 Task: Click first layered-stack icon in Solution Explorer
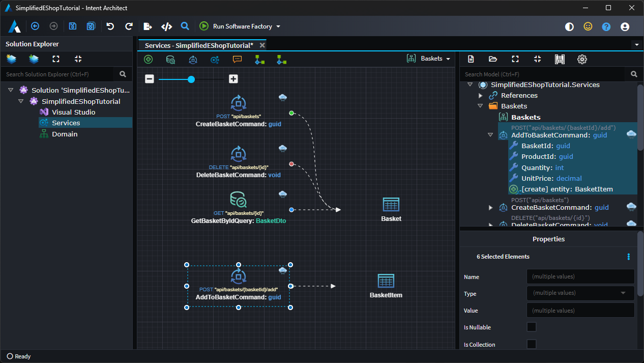[11, 59]
